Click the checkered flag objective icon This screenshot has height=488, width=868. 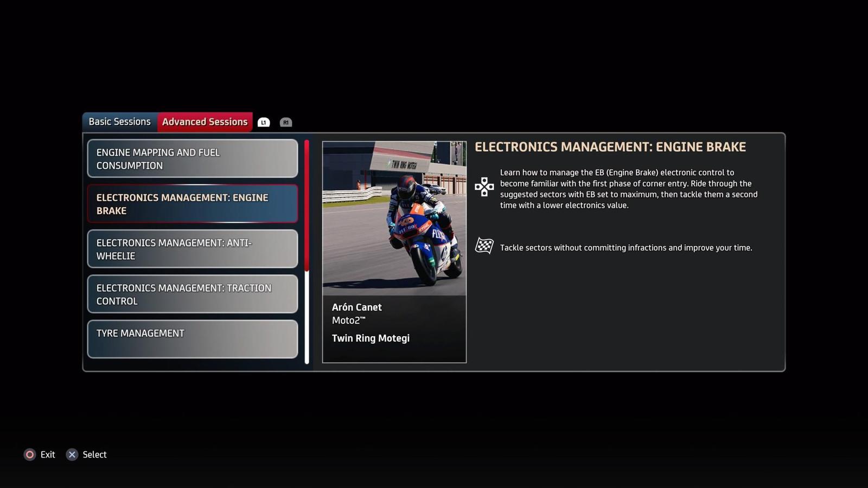click(484, 246)
